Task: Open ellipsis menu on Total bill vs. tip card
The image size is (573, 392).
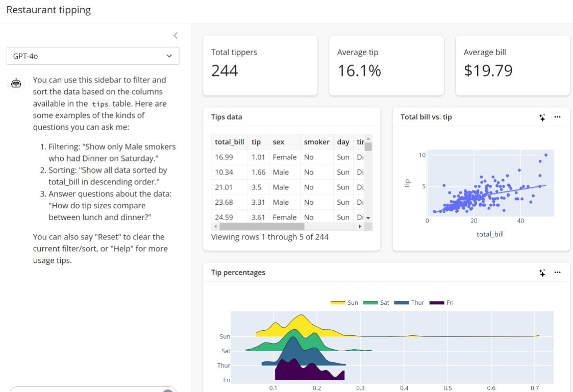Action: pos(557,117)
